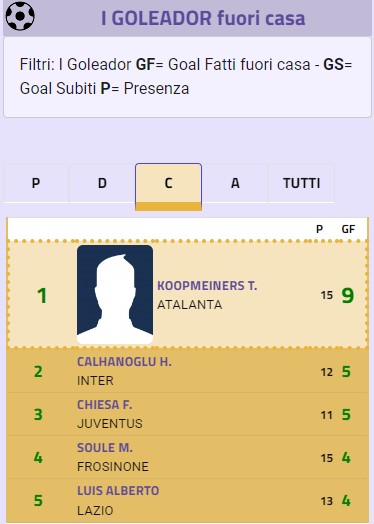Click the JUVENTUS team name

pos(110,424)
